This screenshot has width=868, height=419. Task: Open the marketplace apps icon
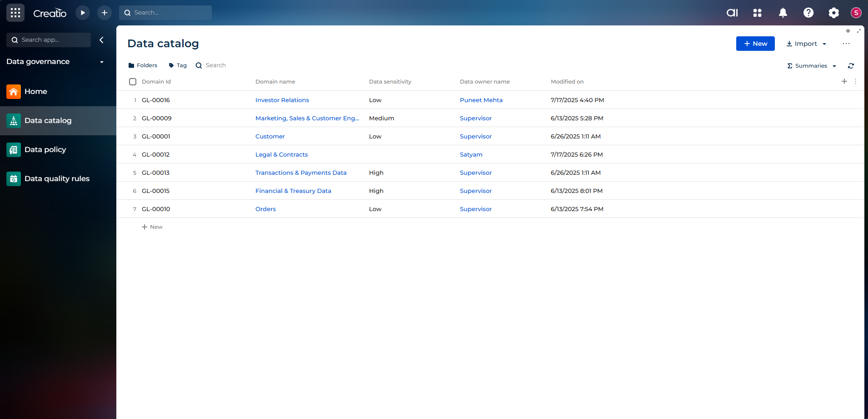757,13
